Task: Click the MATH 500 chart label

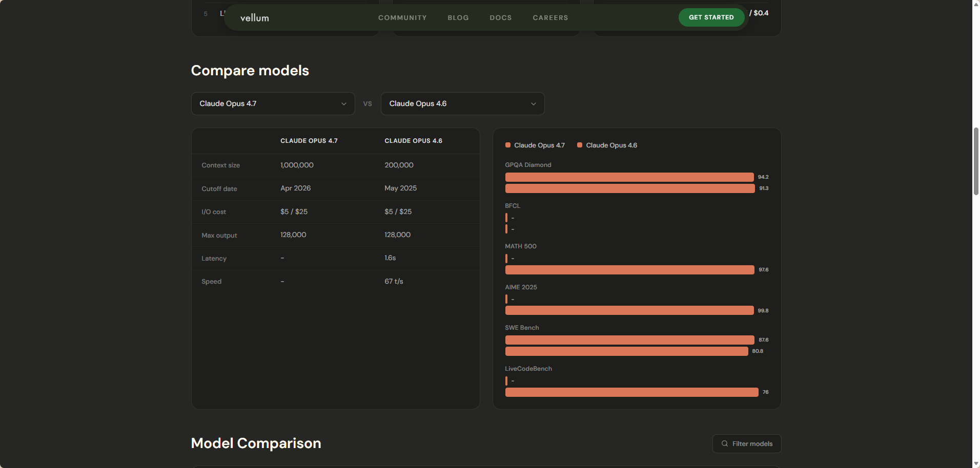Action: point(521,246)
